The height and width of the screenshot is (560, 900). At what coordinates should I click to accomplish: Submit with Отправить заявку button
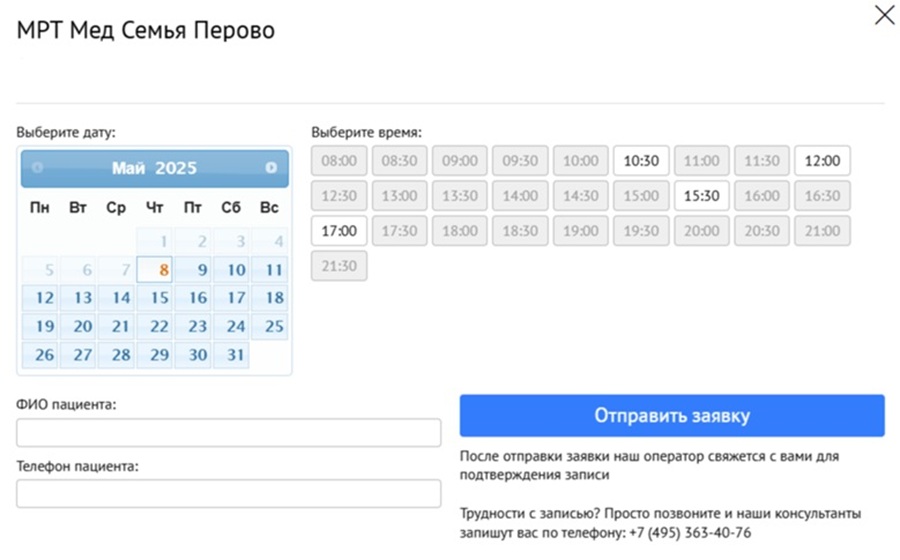(672, 415)
